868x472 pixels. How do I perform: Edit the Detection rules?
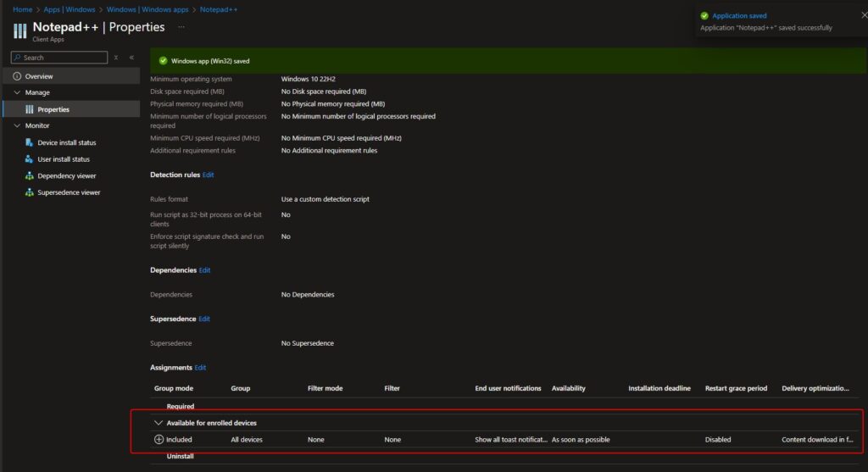pyautogui.click(x=209, y=175)
